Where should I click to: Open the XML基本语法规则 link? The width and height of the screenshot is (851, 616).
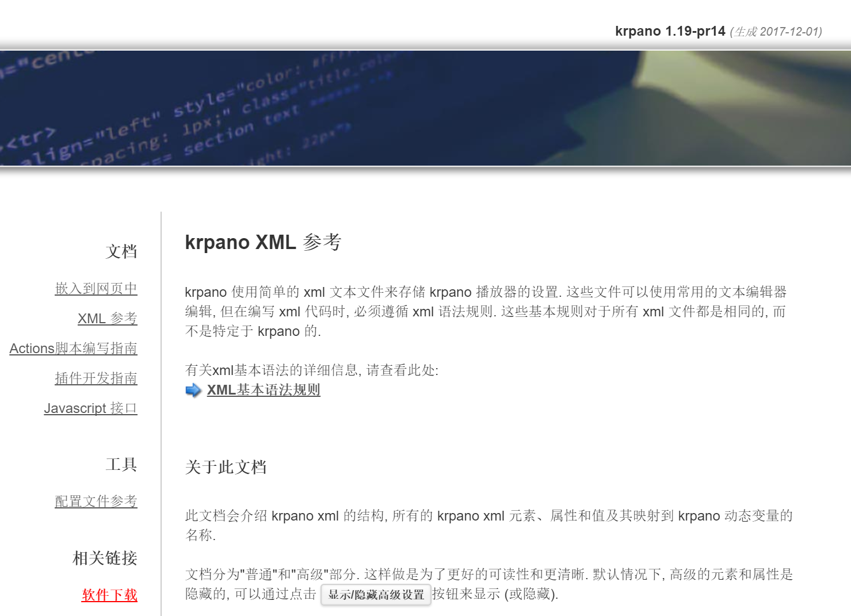point(264,390)
